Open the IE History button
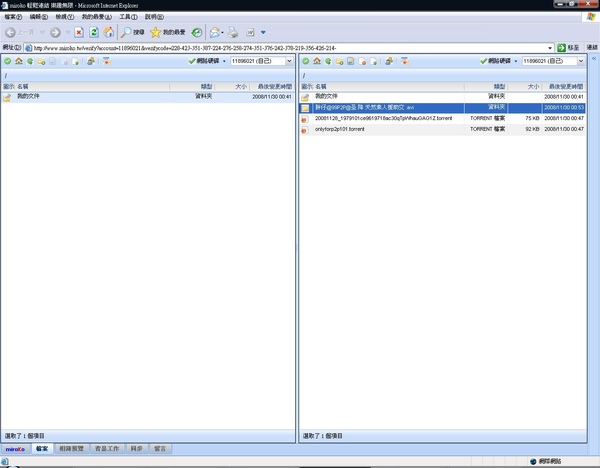This screenshot has width=600, height=468. click(x=197, y=33)
